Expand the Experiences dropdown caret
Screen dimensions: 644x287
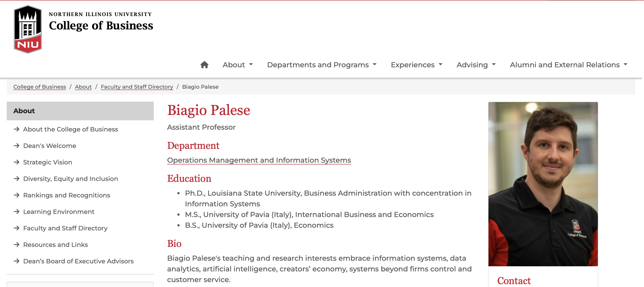pyautogui.click(x=441, y=65)
